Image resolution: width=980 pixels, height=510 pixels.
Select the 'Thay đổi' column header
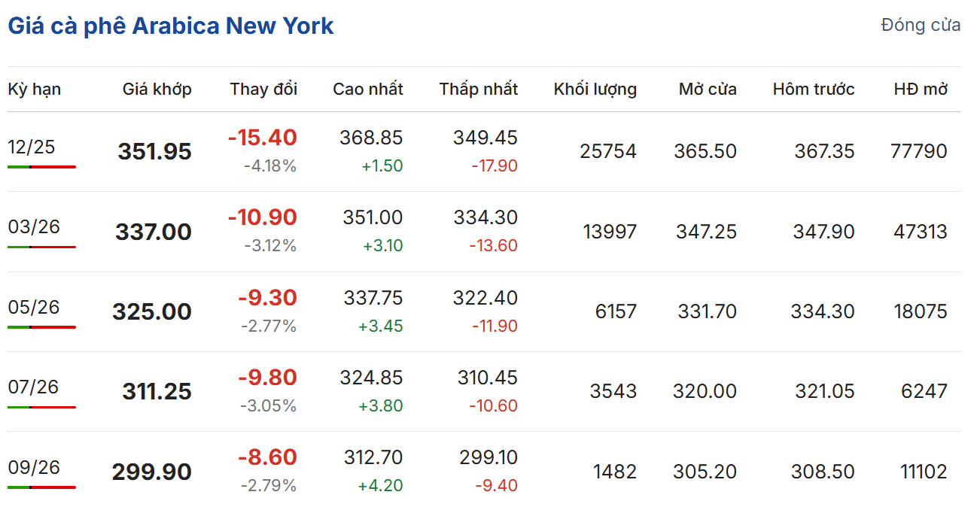(263, 89)
